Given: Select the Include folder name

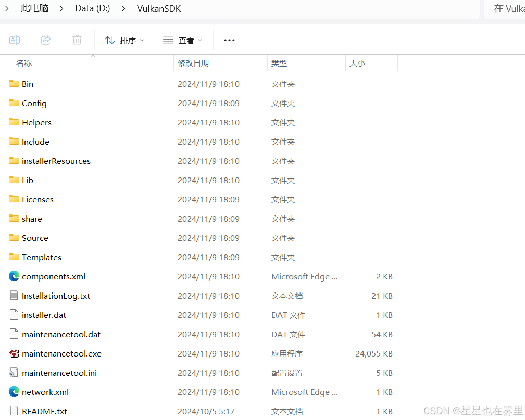Looking at the screenshot, I should [35, 142].
